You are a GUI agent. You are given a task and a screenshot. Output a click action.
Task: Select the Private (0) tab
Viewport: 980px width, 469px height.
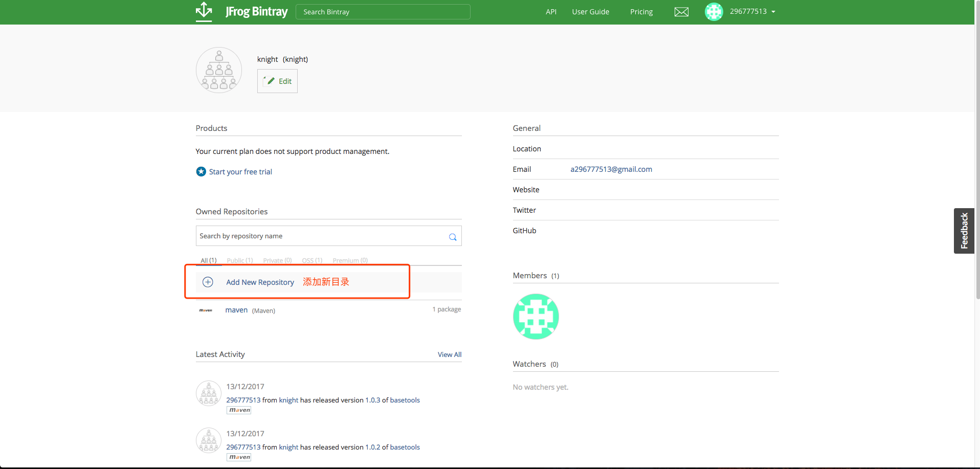(277, 260)
